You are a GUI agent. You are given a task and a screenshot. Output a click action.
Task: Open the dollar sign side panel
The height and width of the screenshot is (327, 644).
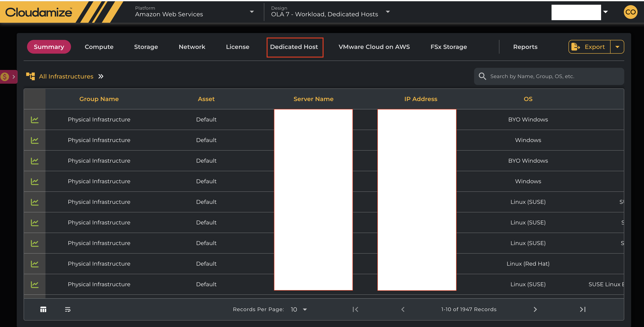point(5,77)
